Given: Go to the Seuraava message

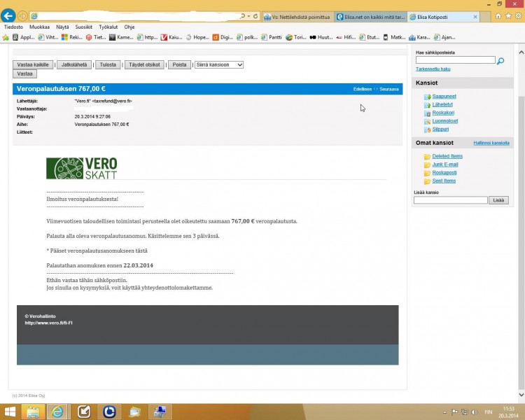Looking at the screenshot, I should click(390, 89).
